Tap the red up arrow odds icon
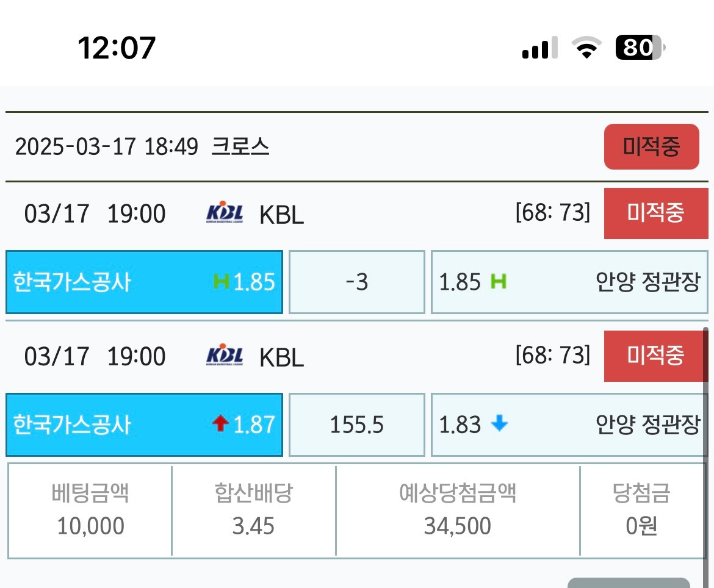This screenshot has height=588, width=714. tap(221, 425)
